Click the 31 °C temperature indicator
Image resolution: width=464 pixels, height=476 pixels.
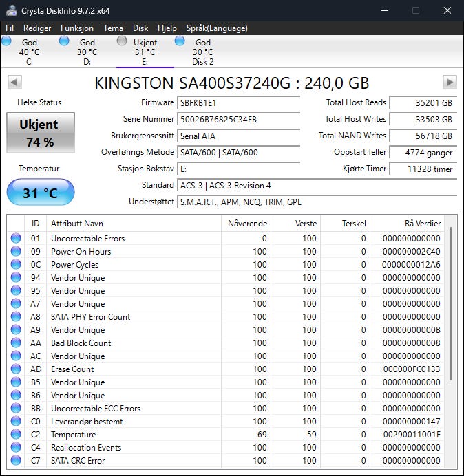41,193
